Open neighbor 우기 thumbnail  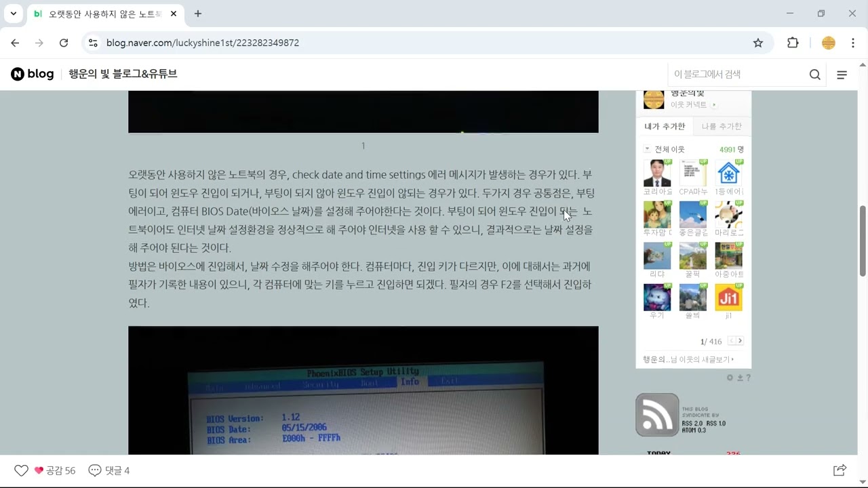tap(657, 298)
